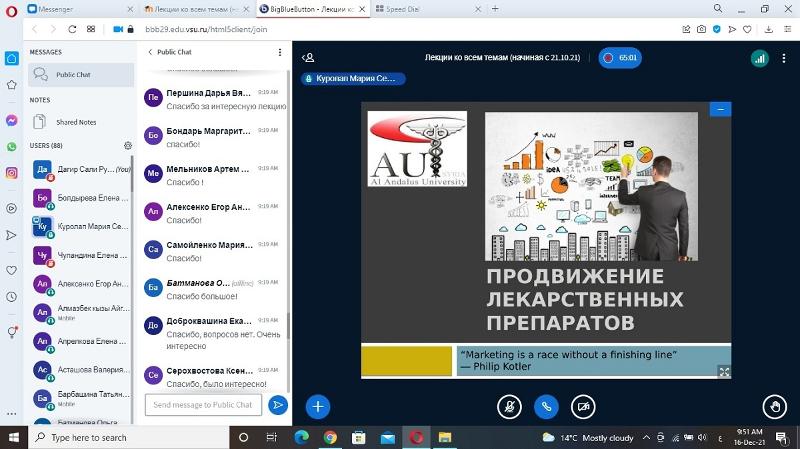Send chat message with the arrow button
Viewport: 800px width, 449px height.
[x=278, y=405]
